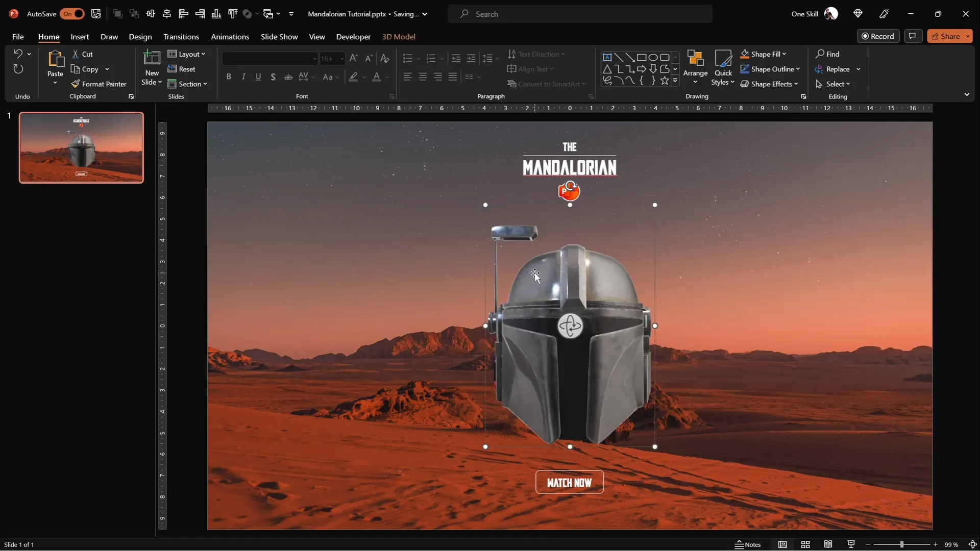The height and width of the screenshot is (551, 980).
Task: Clear all formatting icon
Action: click(x=385, y=59)
